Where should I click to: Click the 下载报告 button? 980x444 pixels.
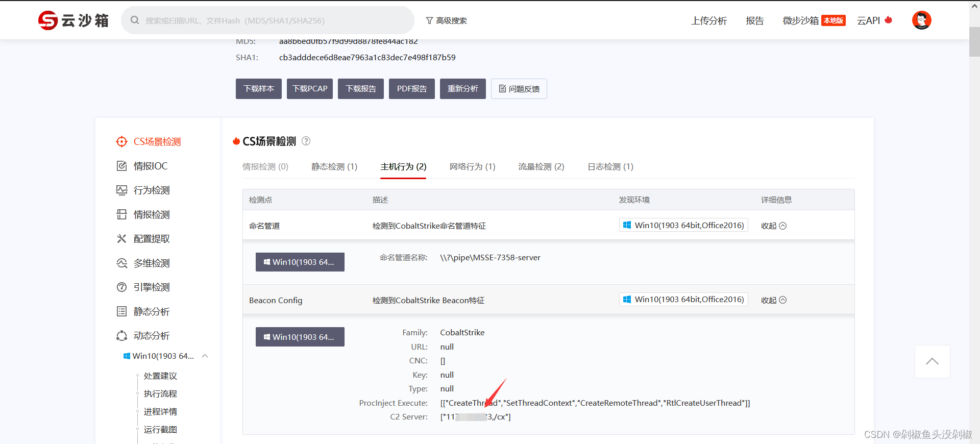(x=361, y=89)
